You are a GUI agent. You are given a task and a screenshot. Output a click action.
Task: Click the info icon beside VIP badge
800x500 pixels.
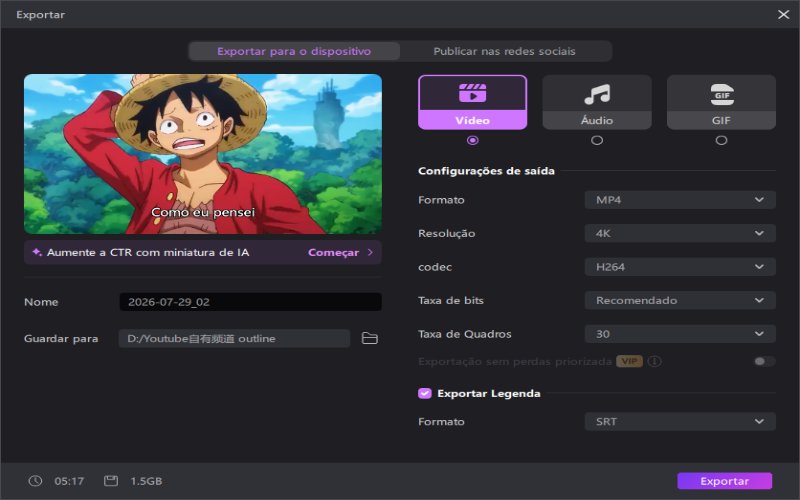[655, 361]
